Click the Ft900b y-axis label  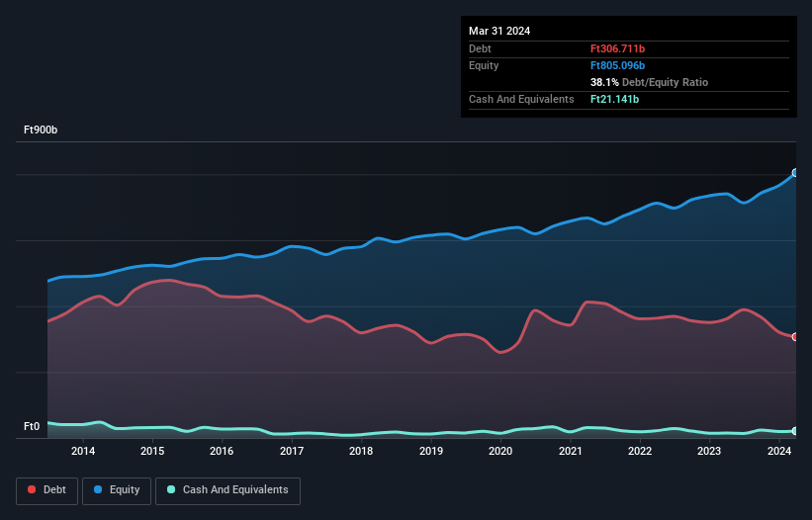(41, 130)
